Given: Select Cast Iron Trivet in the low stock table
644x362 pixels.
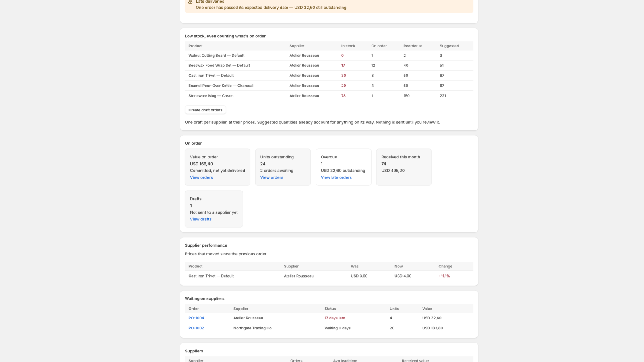Looking at the screenshot, I should 211,76.
